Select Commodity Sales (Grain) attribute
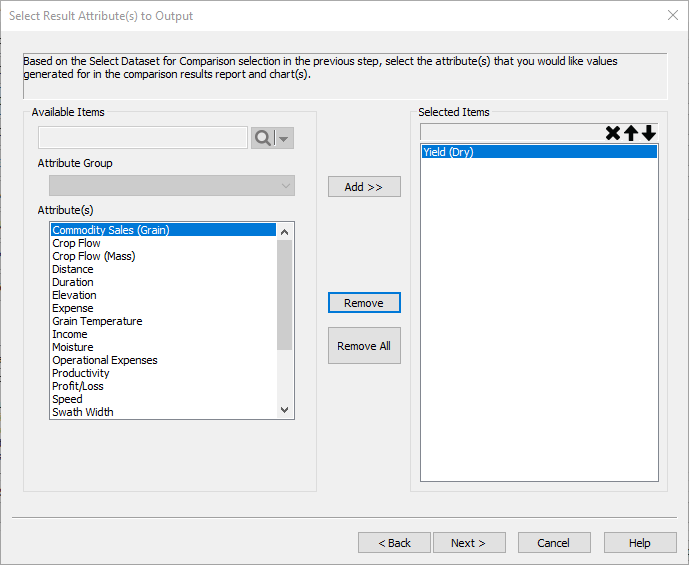 tap(163, 230)
